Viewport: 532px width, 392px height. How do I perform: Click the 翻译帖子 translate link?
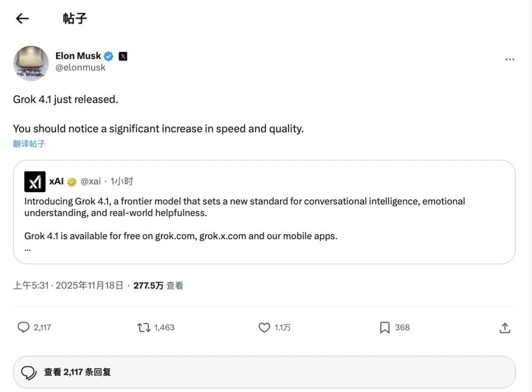point(29,144)
